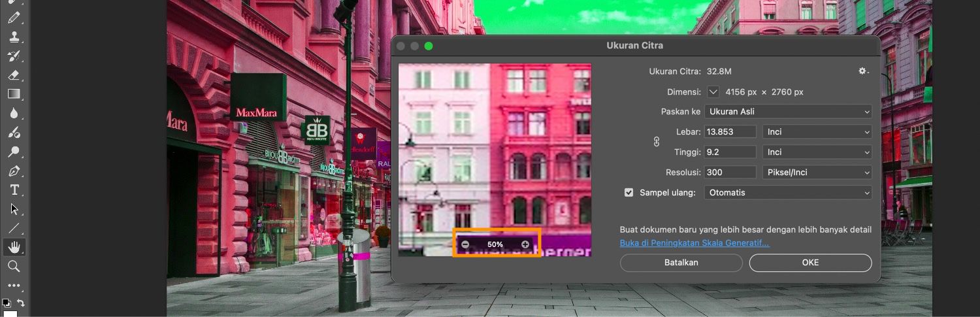
Task: Click the Batalkan button
Action: point(681,263)
